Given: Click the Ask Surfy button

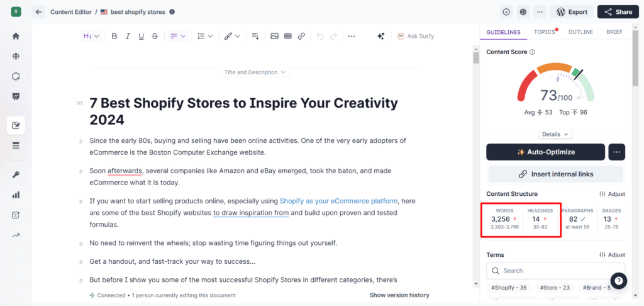Looking at the screenshot, I should (x=416, y=36).
